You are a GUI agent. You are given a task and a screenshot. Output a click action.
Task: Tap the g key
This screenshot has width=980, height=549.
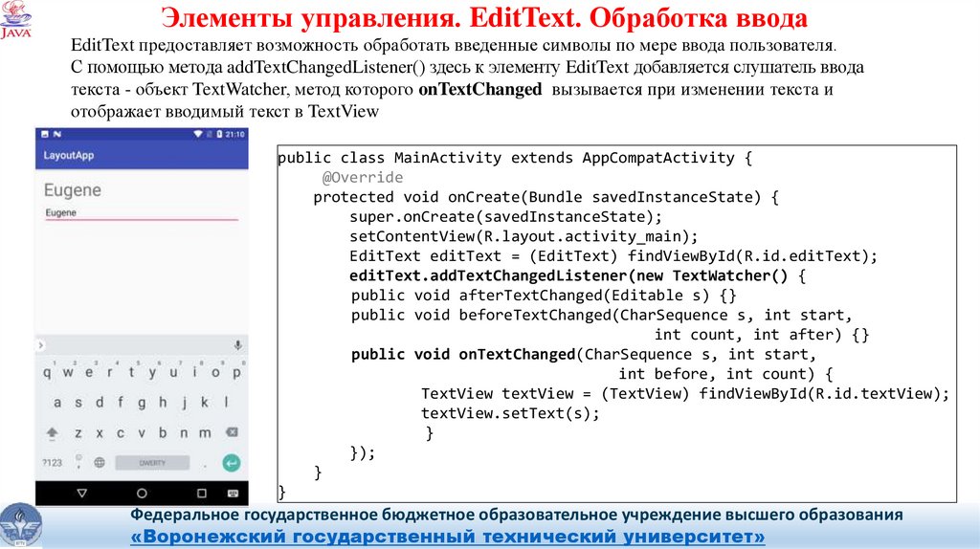click(x=142, y=403)
